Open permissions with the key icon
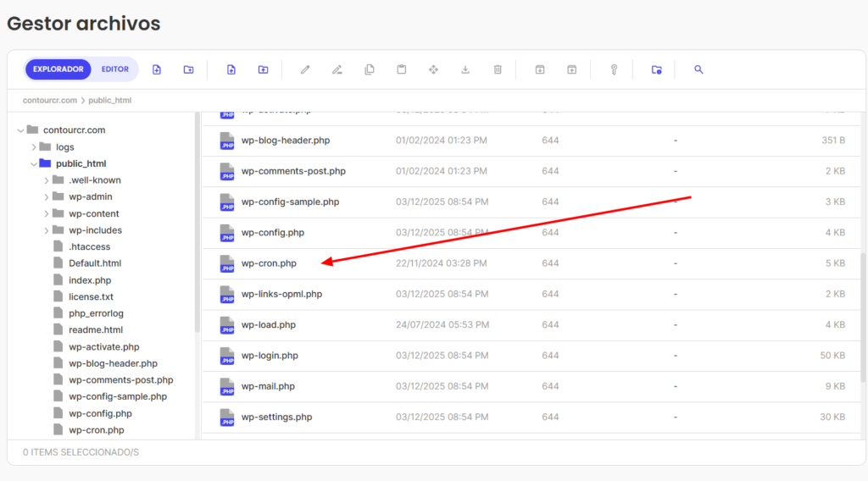The height and width of the screenshot is (481, 868). [614, 69]
